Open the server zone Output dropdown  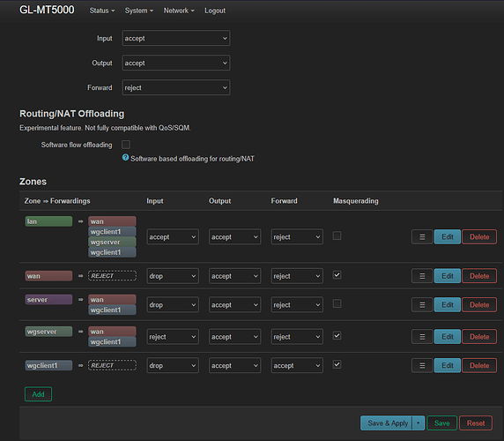click(x=234, y=304)
